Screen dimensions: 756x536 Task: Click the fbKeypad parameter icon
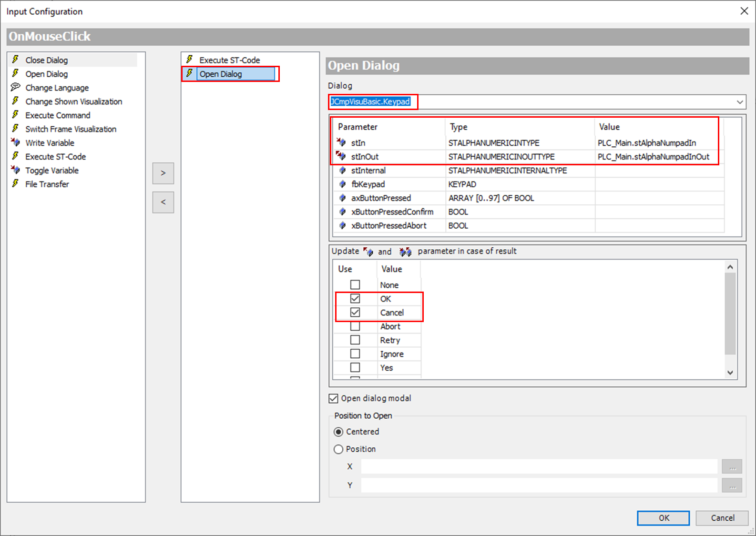342,184
